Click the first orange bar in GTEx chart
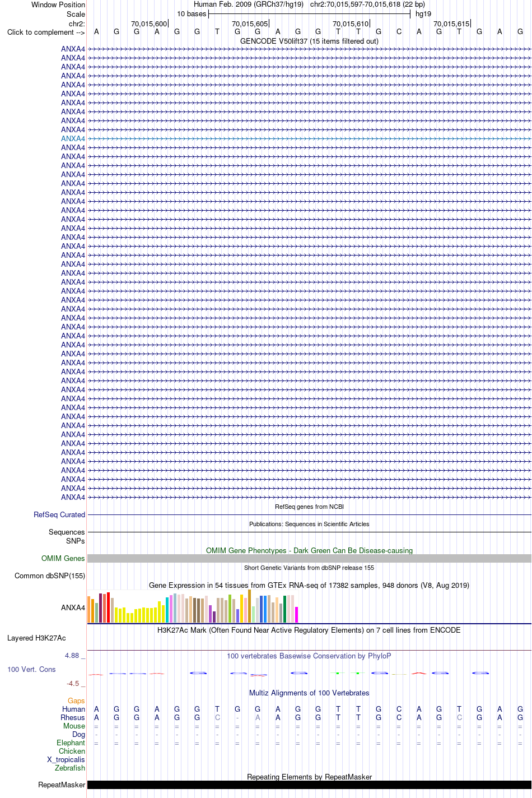This screenshot has height=798, width=532. [88, 609]
